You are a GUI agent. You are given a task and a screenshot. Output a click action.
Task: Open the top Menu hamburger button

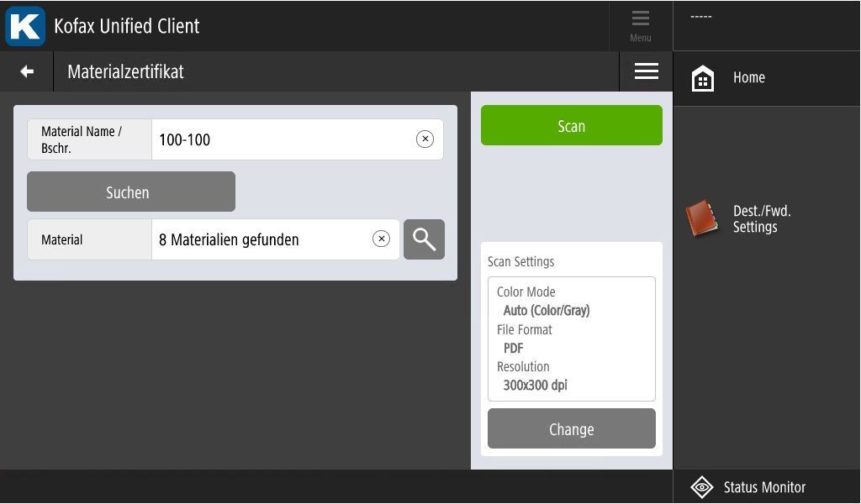pyautogui.click(x=640, y=26)
